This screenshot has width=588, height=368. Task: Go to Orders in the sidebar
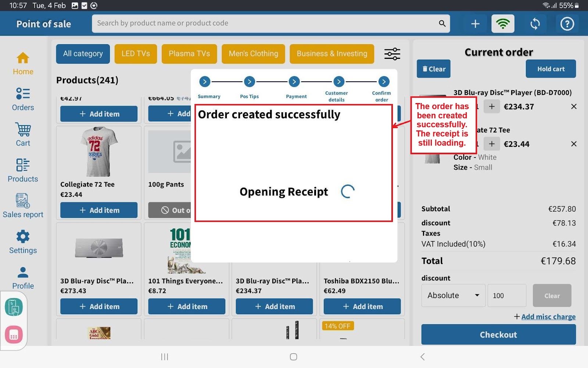pos(23,99)
